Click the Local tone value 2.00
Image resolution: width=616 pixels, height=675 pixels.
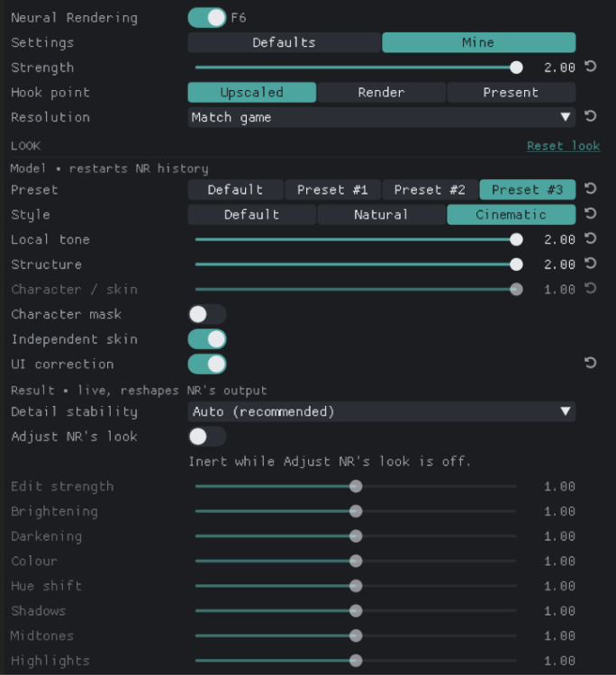(559, 239)
